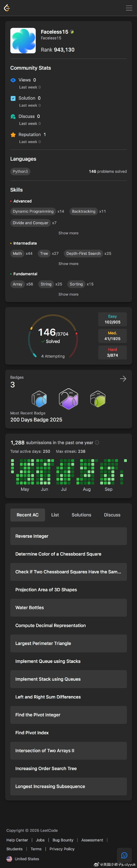Viewport: 137px width, 868px height.
Task: Switch to the List tab
Action: pyautogui.click(x=55, y=515)
